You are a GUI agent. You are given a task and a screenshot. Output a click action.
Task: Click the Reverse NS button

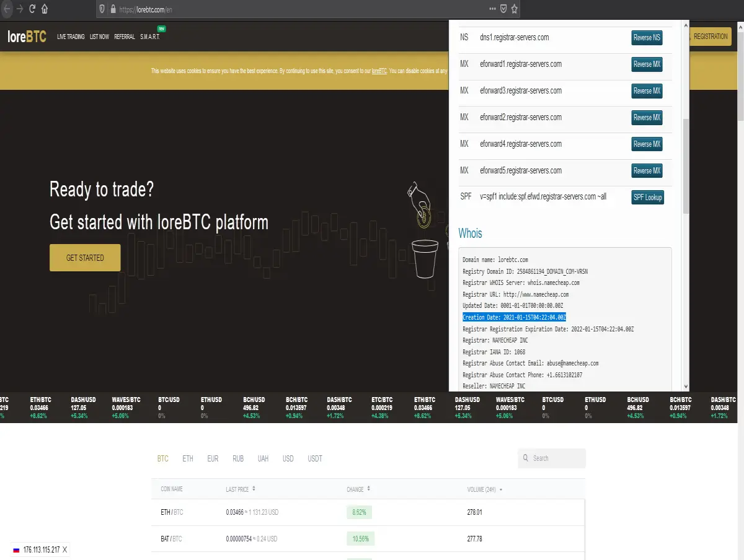click(x=647, y=38)
